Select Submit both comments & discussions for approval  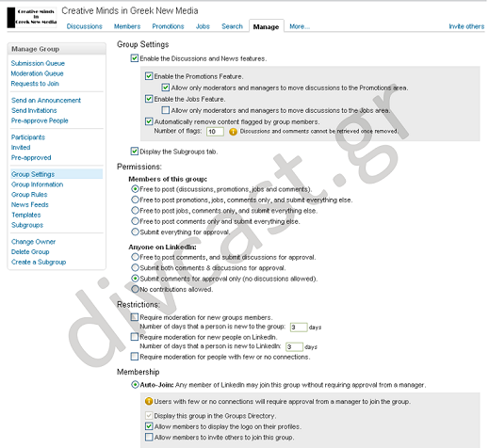coord(135,267)
